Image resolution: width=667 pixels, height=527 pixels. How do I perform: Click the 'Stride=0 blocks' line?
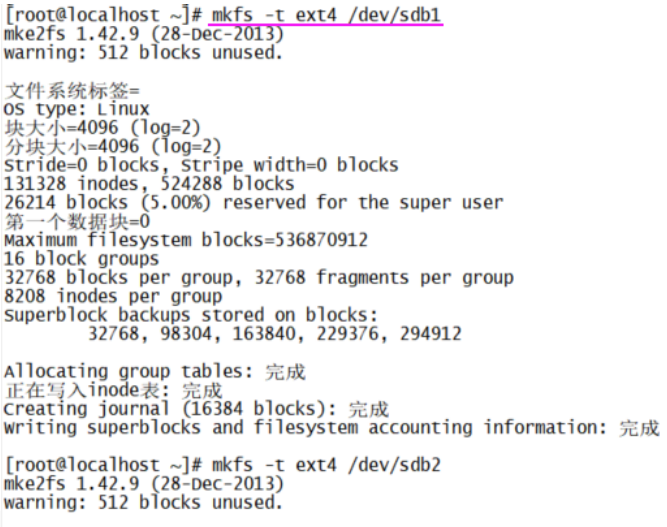pyautogui.click(x=201, y=165)
